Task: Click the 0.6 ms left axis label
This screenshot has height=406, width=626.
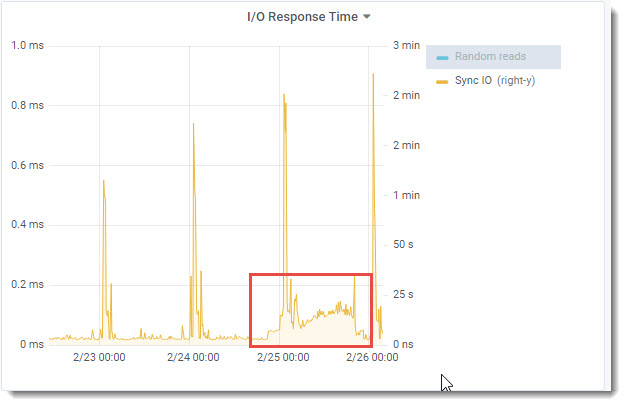Action: 27,165
